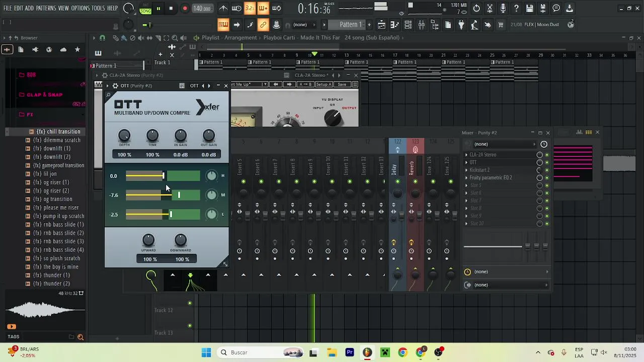Viewport: 644px width, 362px height.
Task: Mute mixer track Insert 5
Action: (x=244, y=181)
